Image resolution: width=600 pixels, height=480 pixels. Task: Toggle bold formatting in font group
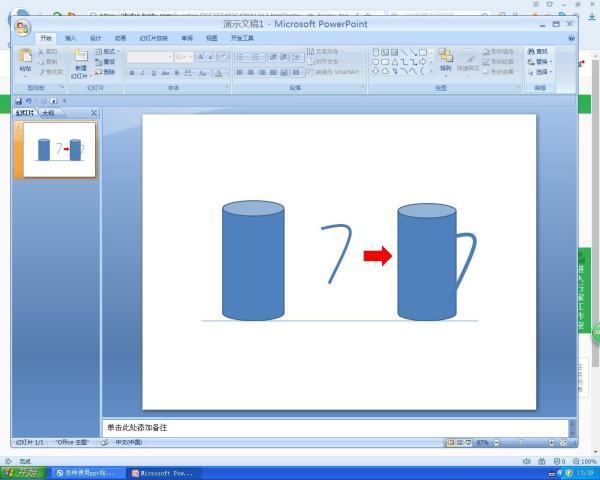point(131,73)
